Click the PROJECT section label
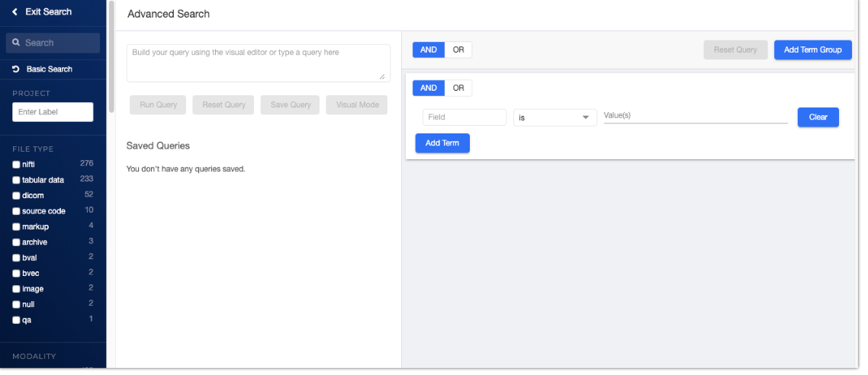 (31, 94)
